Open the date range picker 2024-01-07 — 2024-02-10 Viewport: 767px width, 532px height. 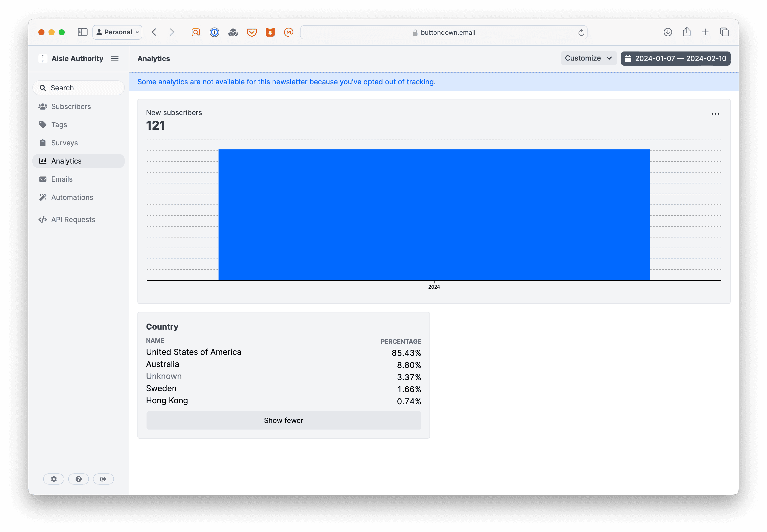[x=675, y=59]
